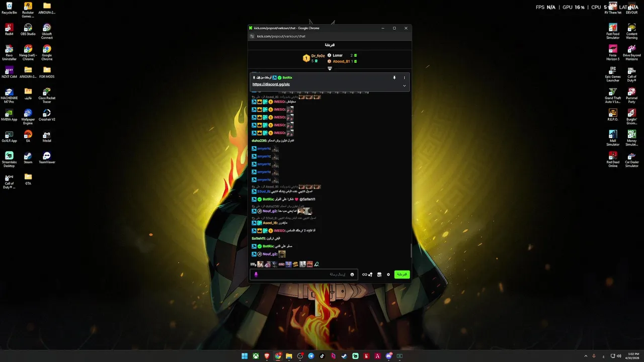Click duha236 username in chat
644x362 pixels.
[259, 141]
